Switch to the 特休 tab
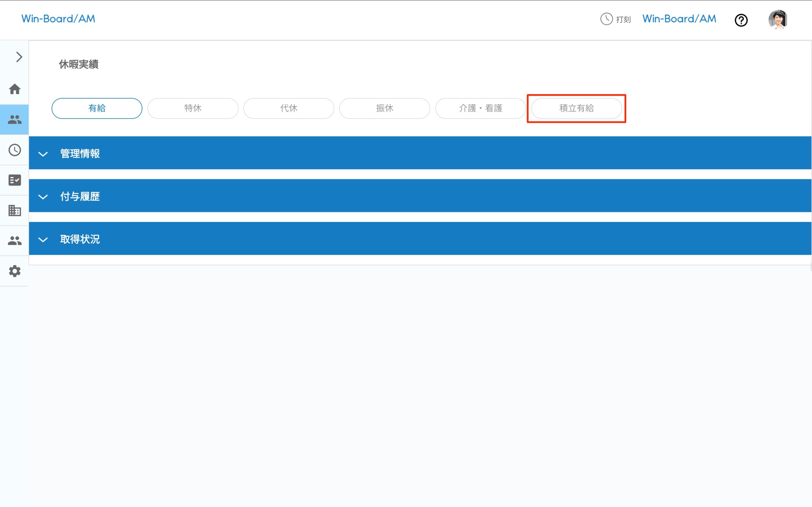 [193, 108]
